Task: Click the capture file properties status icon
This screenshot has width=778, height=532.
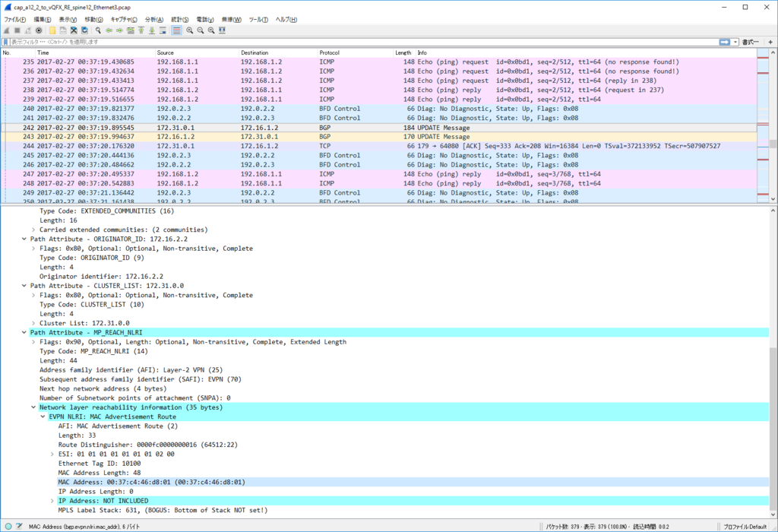Action: click(x=19, y=527)
